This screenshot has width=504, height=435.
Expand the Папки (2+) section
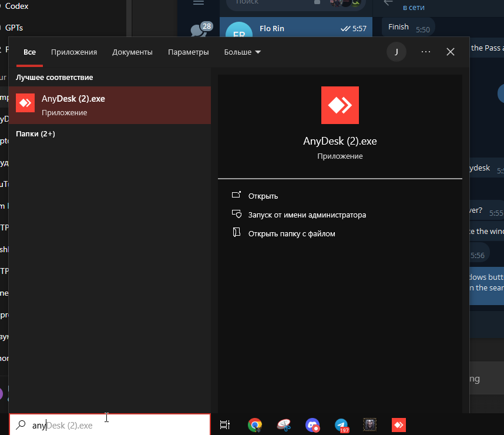[x=35, y=133]
